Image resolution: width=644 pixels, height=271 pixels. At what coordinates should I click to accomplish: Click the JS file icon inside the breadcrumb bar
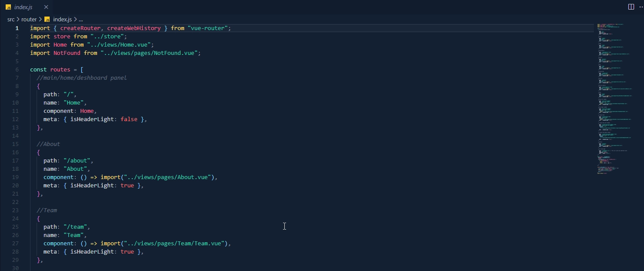click(47, 19)
